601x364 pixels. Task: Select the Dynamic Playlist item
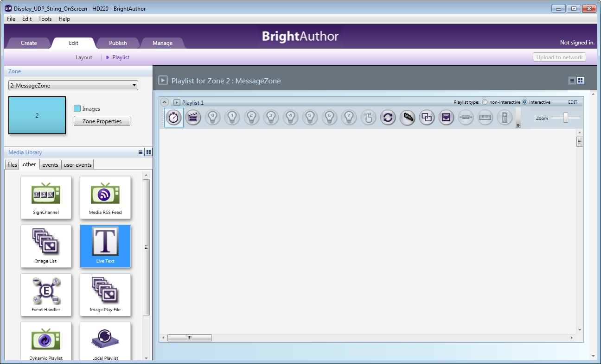tap(46, 342)
